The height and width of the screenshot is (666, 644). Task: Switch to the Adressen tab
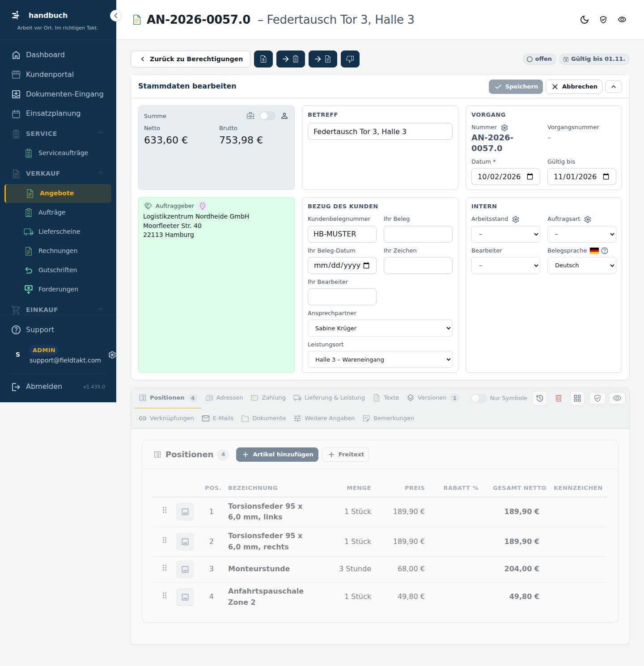tap(224, 398)
